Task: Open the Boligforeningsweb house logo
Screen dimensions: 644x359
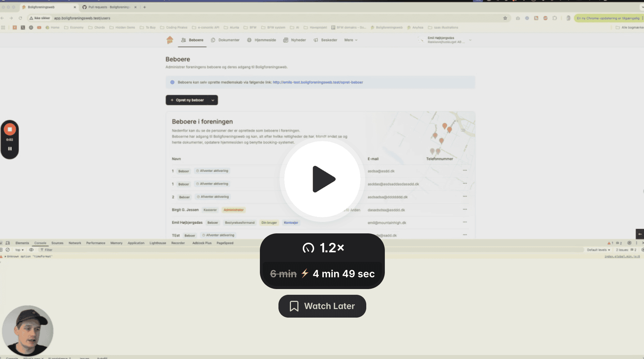Action: (170, 40)
